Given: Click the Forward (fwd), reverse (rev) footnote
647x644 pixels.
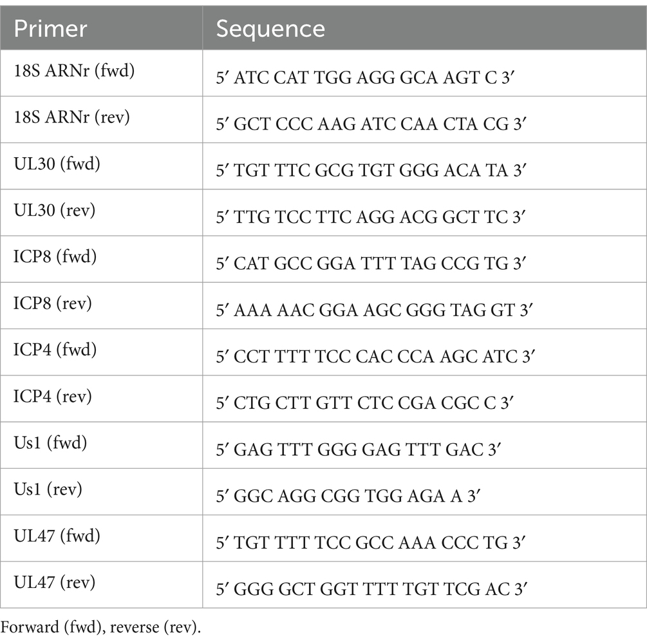Looking at the screenshot, I should tap(100, 627).
